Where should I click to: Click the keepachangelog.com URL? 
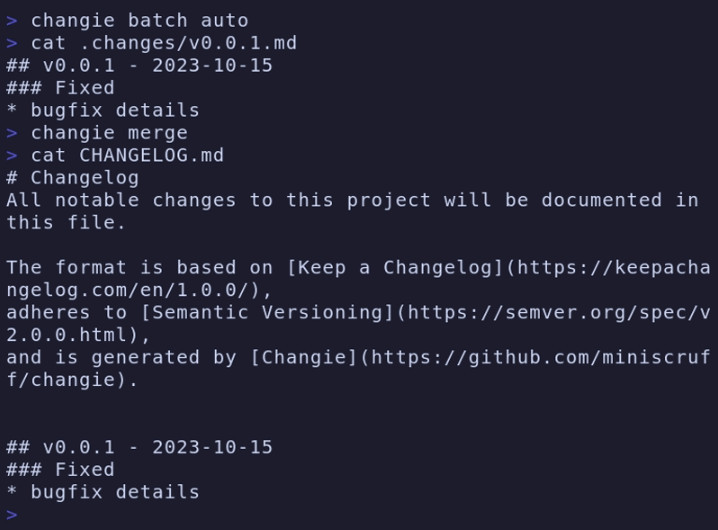pos(580,268)
